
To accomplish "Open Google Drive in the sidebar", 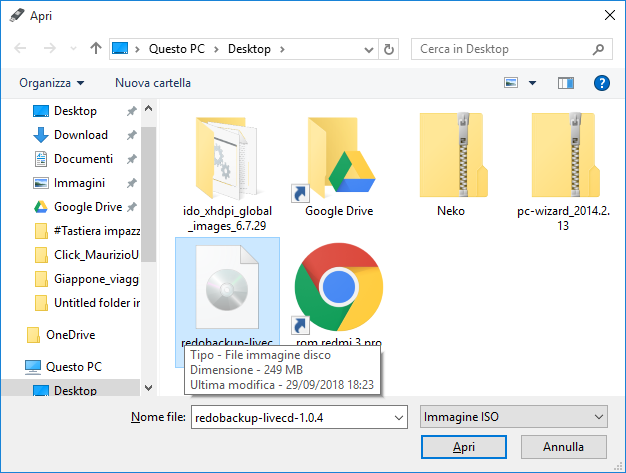I will (x=88, y=207).
